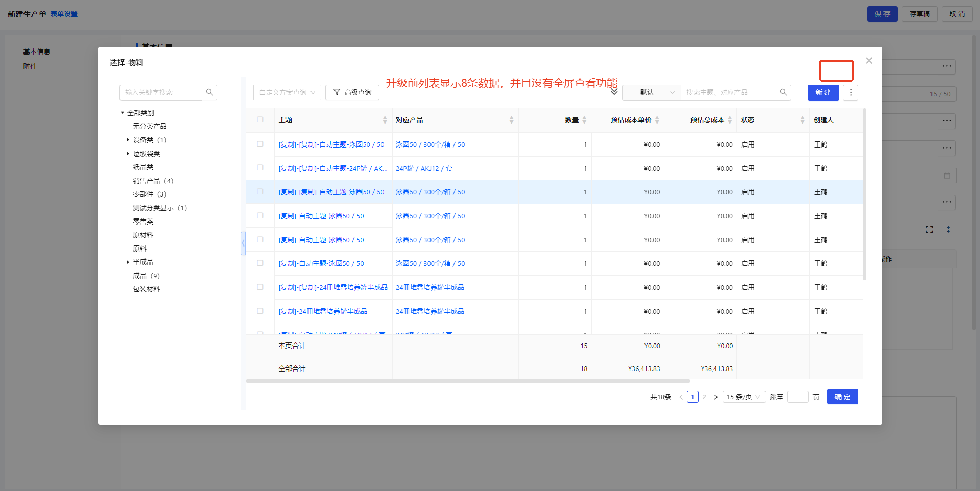Focus the 搜索主题、对应产品 field
Viewport: 980px width, 491px height.
point(728,92)
